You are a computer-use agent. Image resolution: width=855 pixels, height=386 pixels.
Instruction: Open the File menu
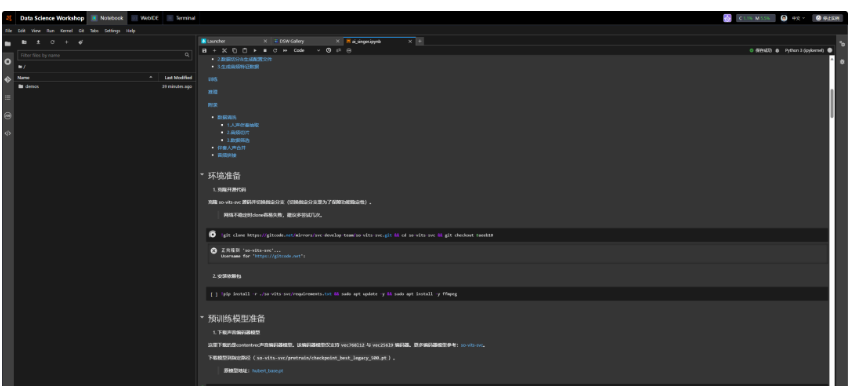pyautogui.click(x=9, y=31)
